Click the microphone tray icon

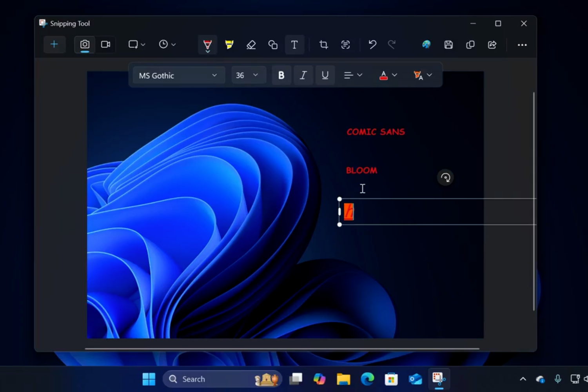557,379
